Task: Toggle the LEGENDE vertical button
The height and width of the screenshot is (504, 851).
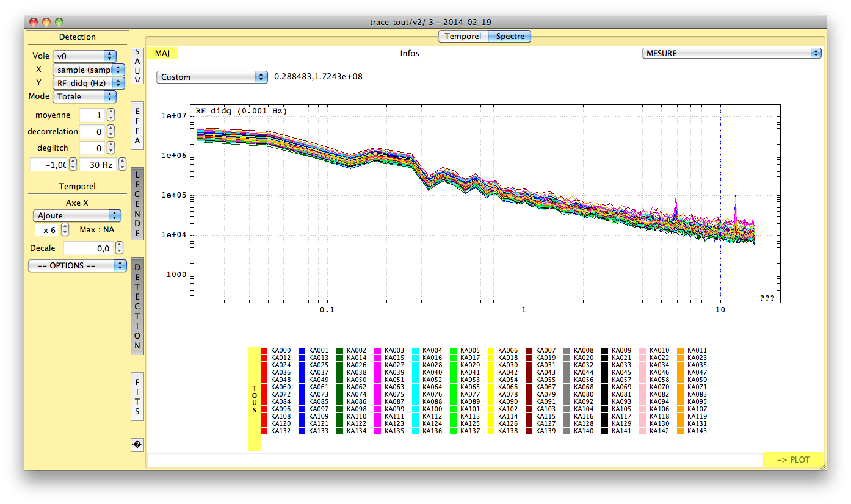Action: coord(137,204)
